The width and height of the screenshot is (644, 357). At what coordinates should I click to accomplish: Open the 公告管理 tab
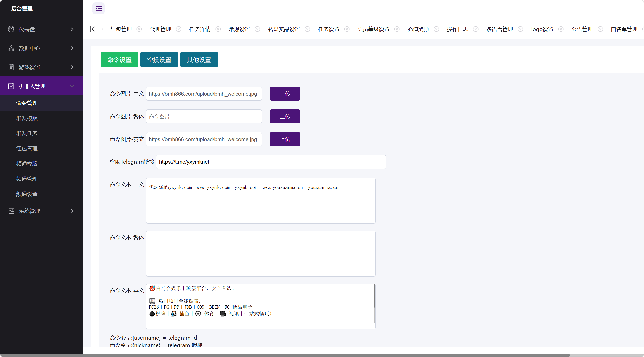582,29
